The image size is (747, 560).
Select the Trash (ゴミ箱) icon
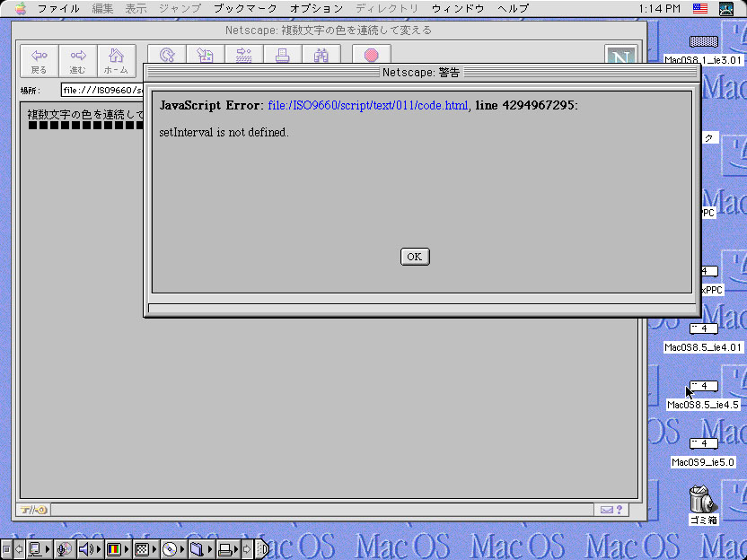(703, 500)
